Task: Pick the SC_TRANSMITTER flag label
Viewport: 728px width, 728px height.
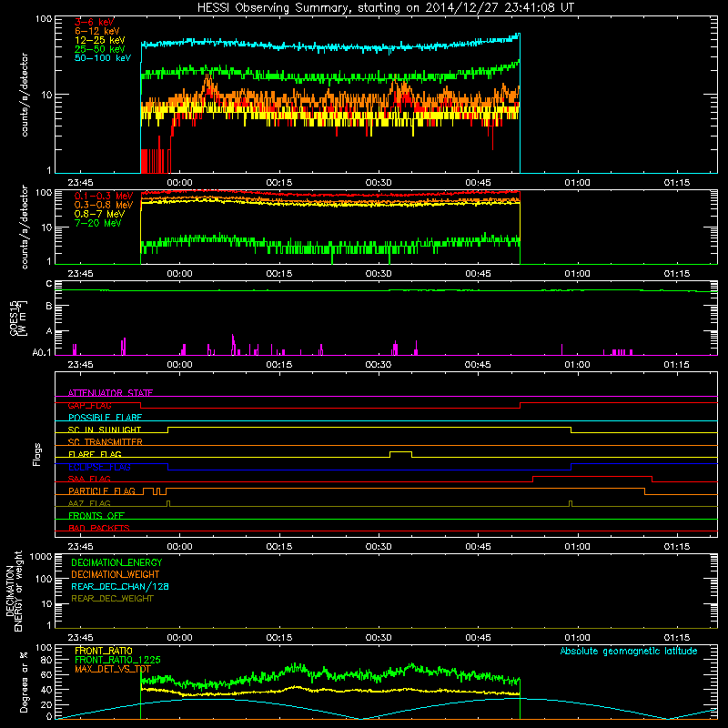Action: pyautogui.click(x=105, y=442)
